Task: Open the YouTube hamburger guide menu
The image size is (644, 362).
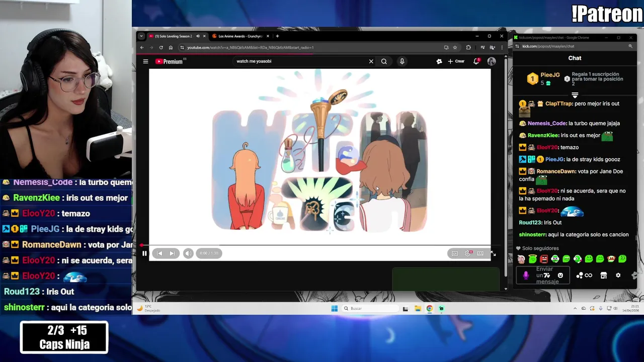Action: (x=145, y=61)
